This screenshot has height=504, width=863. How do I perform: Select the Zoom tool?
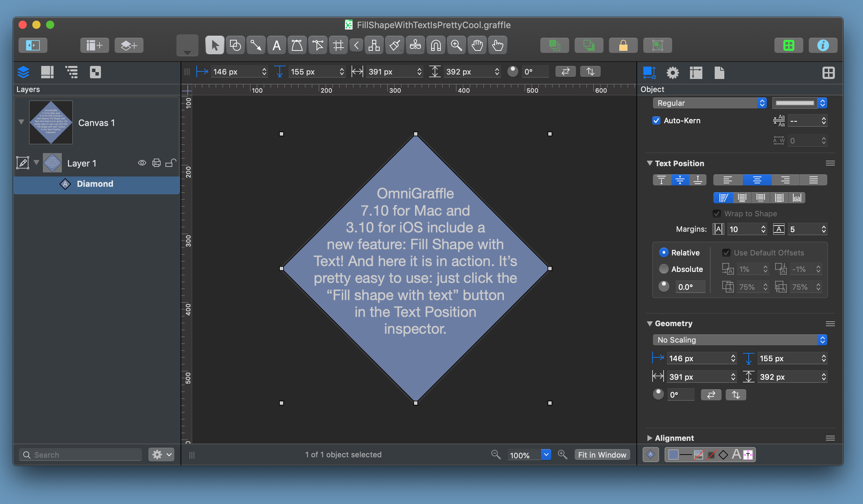(457, 45)
